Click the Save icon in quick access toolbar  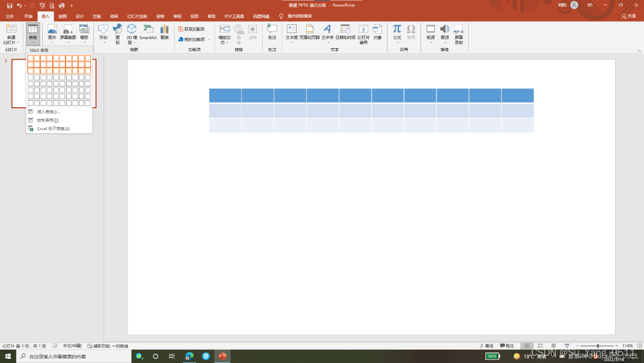10,5
